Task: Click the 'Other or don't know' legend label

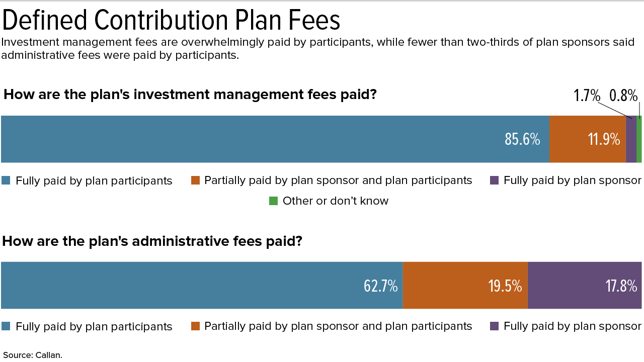Action: click(336, 201)
